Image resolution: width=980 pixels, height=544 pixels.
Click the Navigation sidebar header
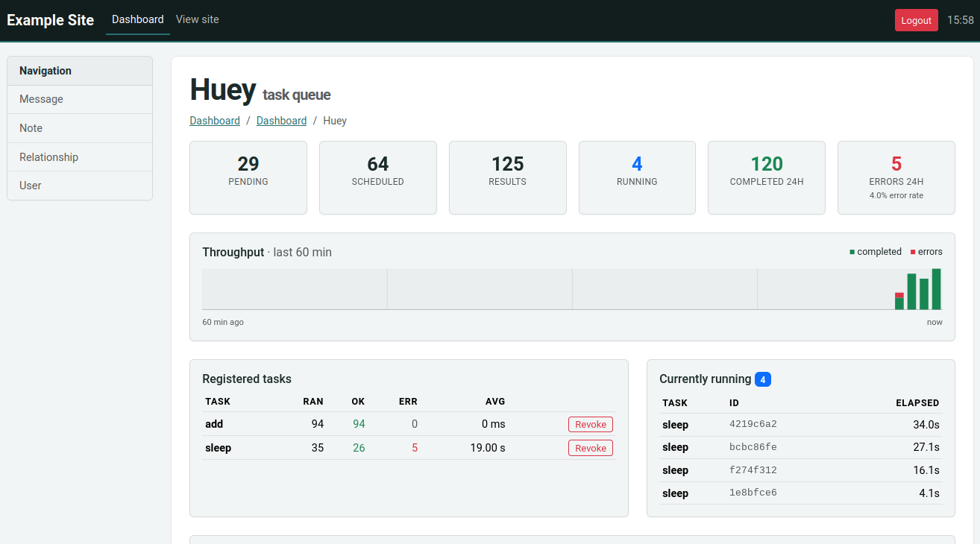tap(80, 71)
